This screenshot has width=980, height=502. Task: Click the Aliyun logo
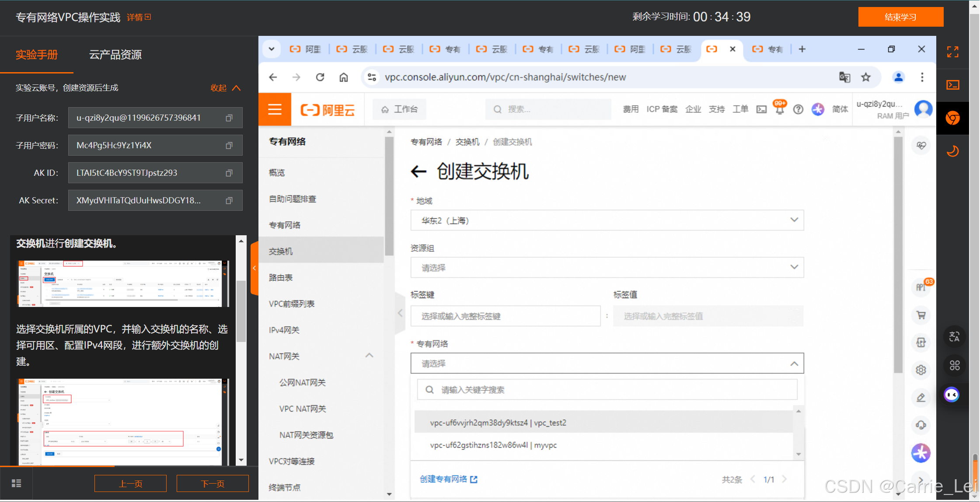328,110
